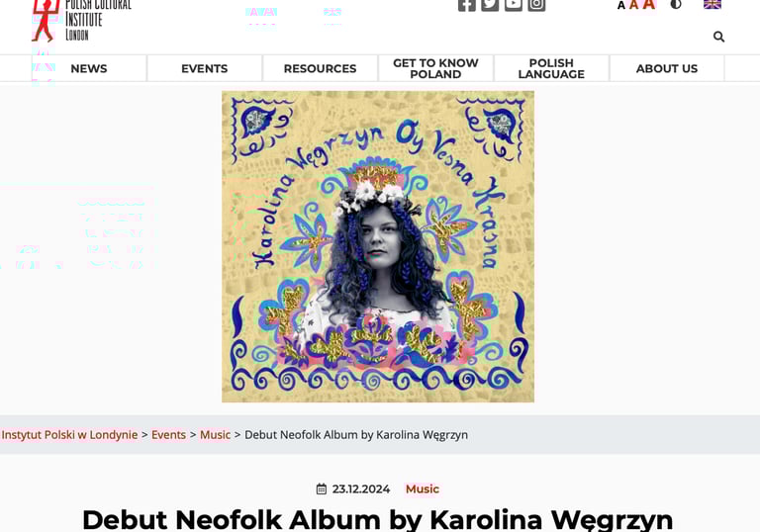Screen dimensions: 760x532
Task: Open the About Us menu
Action: [667, 69]
